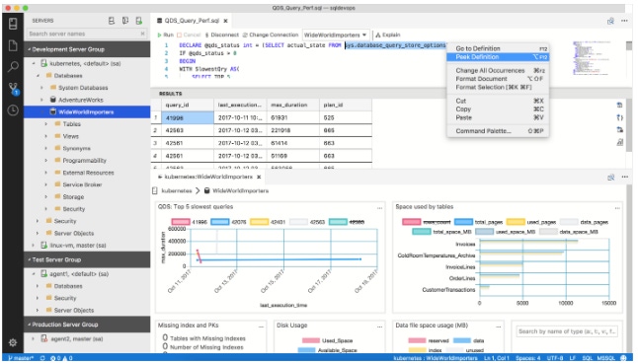Open the more actions ellipsis in the dashboard pane
Screen dimensions: 638x364
(x=624, y=178)
